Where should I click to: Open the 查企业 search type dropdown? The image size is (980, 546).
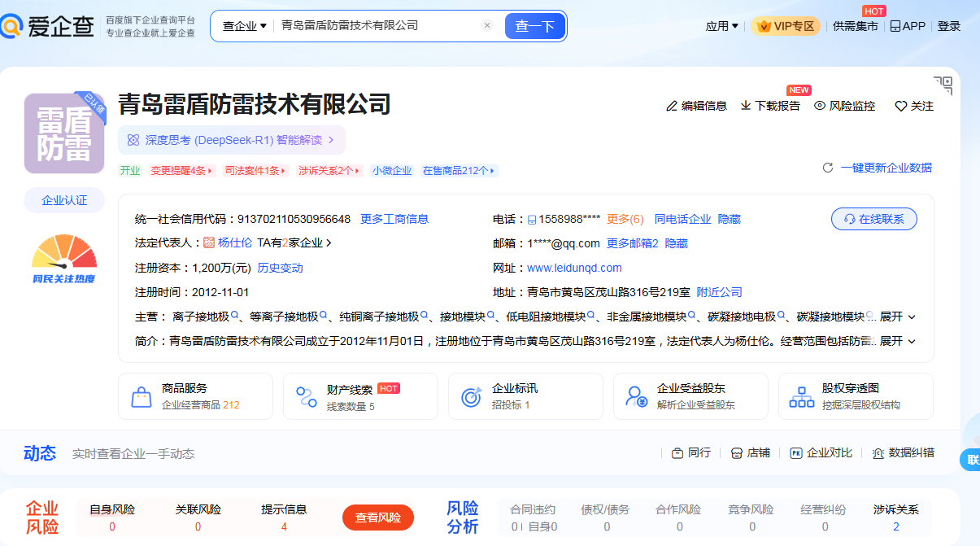point(245,26)
